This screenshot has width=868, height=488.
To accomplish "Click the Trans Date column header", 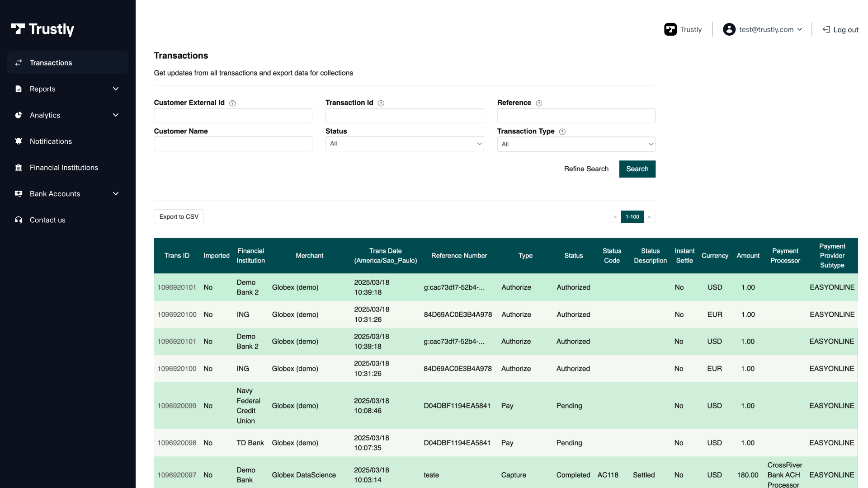I will click(386, 256).
